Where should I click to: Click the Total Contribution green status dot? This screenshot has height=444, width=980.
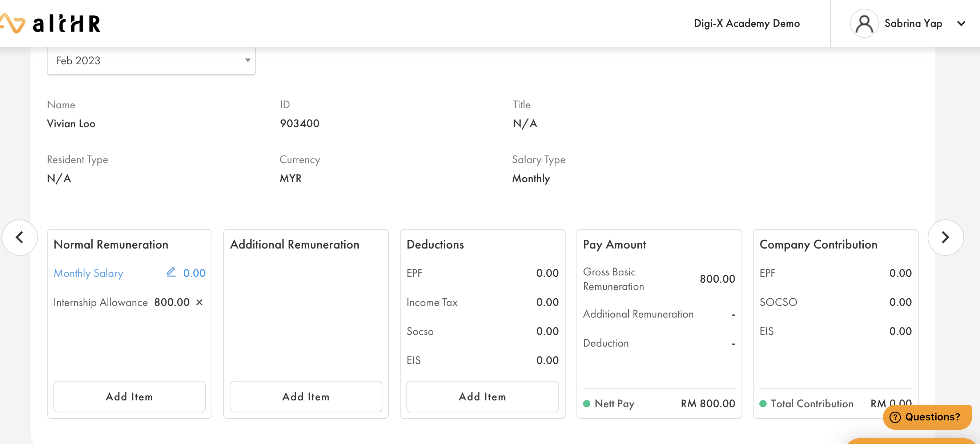[x=763, y=404]
